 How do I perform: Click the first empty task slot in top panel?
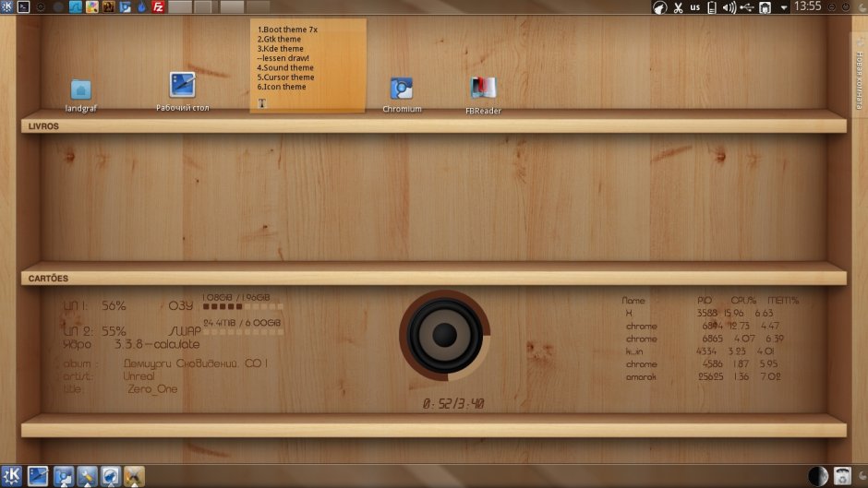click(179, 7)
